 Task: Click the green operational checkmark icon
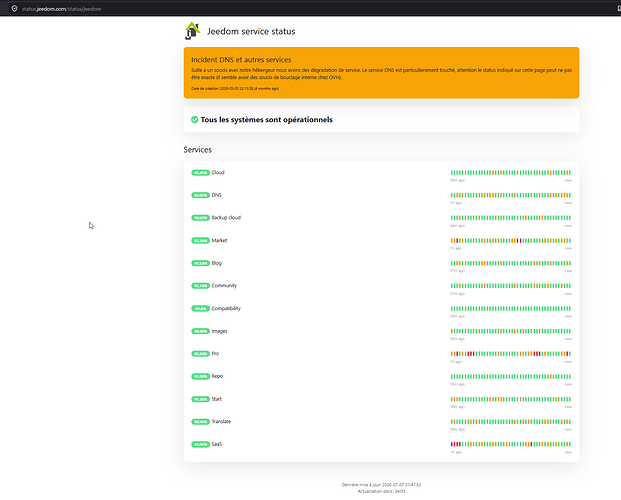point(194,120)
